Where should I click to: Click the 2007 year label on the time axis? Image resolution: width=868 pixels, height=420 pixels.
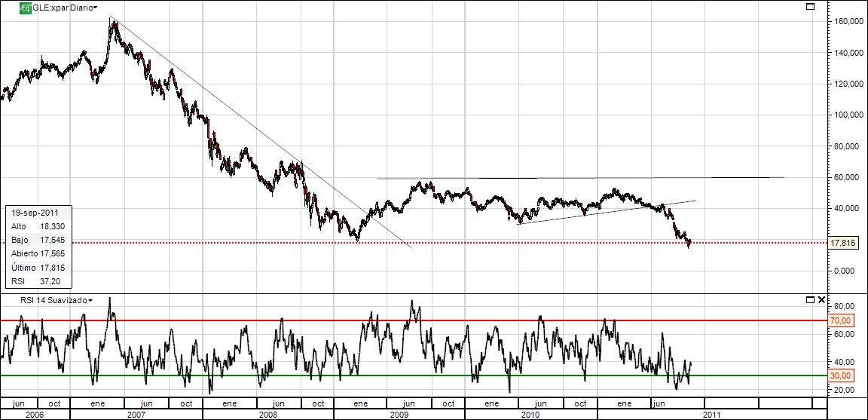136,414
